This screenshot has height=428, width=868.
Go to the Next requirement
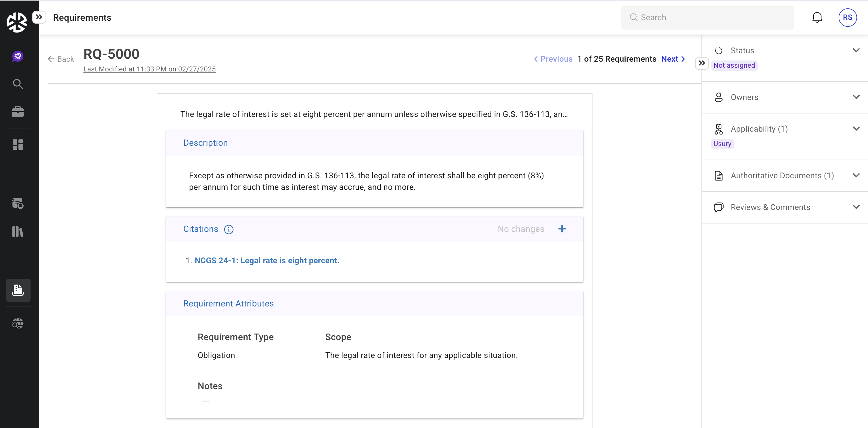point(673,59)
